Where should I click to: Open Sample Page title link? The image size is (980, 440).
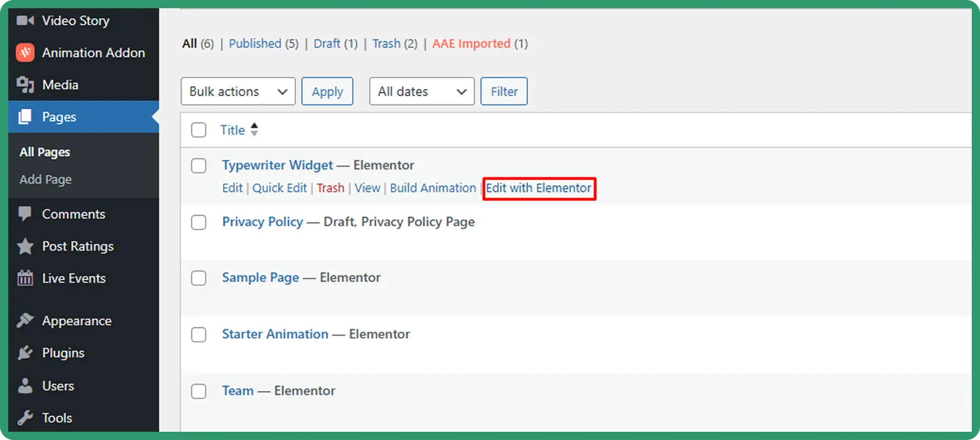(261, 277)
